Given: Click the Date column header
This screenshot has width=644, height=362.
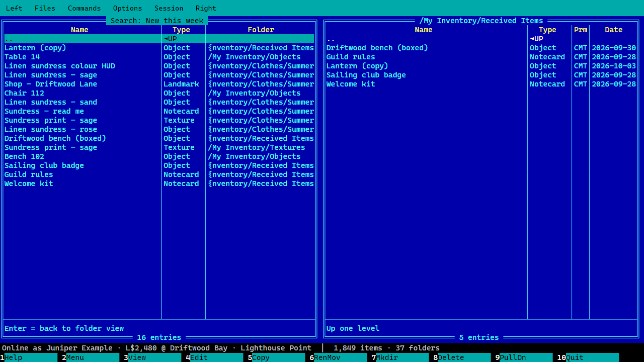Looking at the screenshot, I should click(614, 30).
